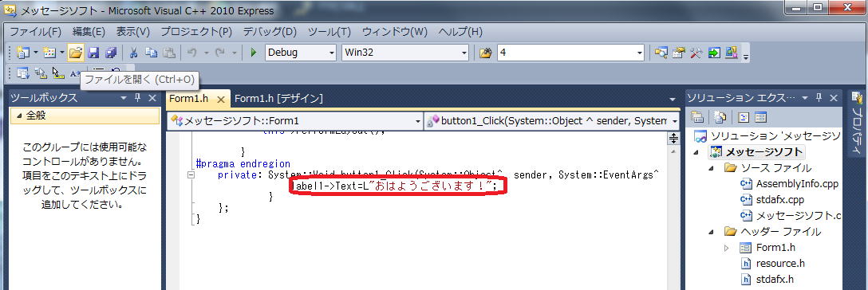868x290 pixels.
Task: Collapse the button1_Click code outline block
Action: point(191,175)
